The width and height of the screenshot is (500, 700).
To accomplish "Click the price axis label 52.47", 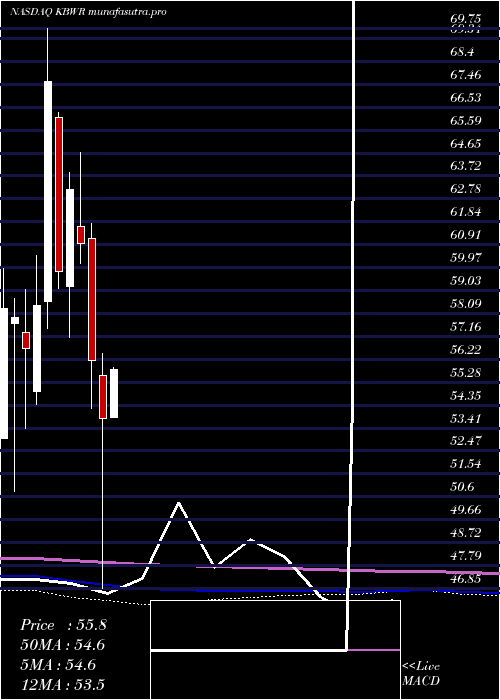I will (466, 441).
